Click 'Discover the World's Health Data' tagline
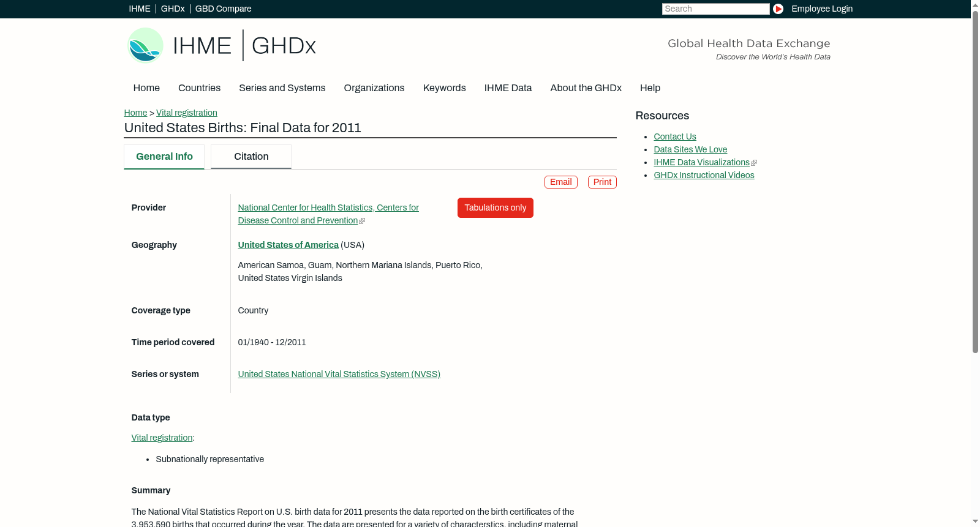 tap(774, 57)
